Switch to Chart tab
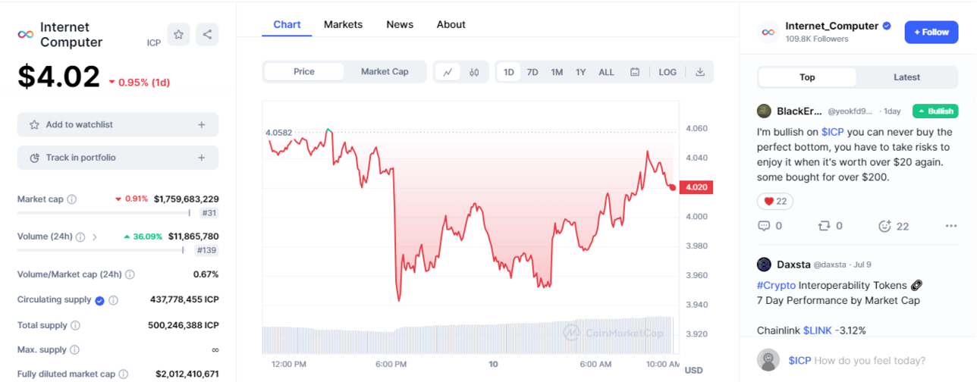 pyautogui.click(x=287, y=24)
